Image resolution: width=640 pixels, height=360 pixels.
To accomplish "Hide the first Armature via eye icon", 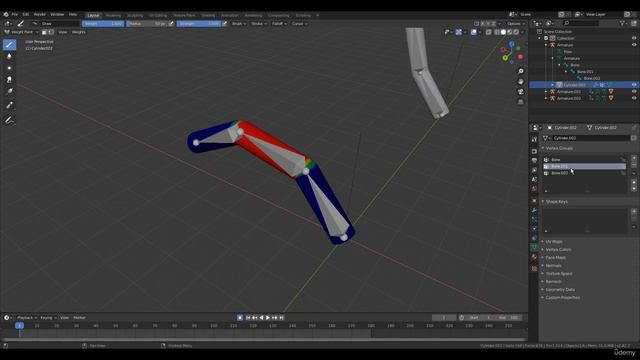I will click(634, 45).
